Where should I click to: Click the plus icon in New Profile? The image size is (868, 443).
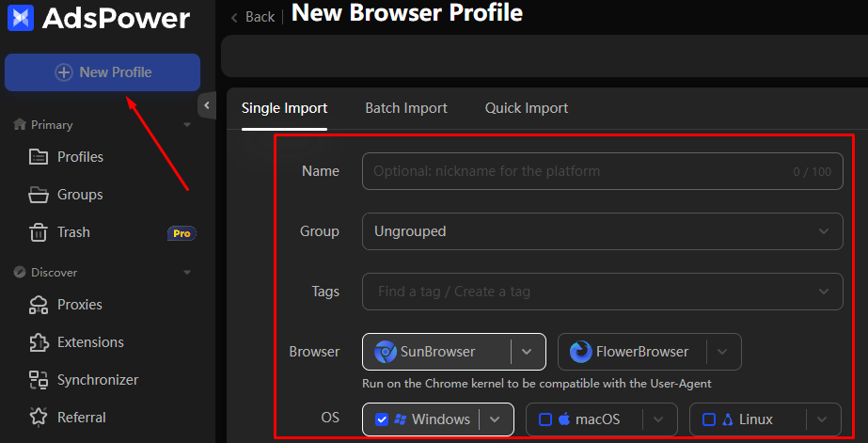tap(64, 72)
